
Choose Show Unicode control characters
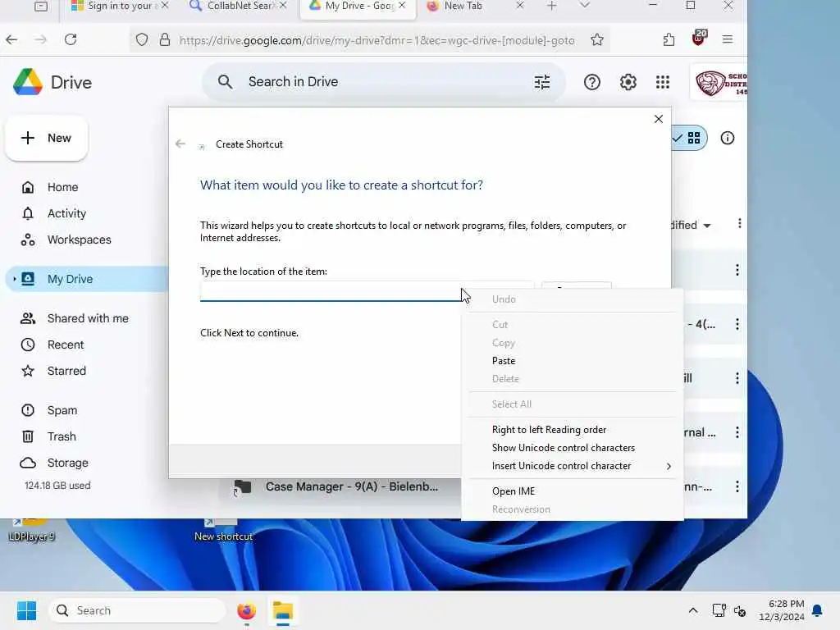point(563,448)
